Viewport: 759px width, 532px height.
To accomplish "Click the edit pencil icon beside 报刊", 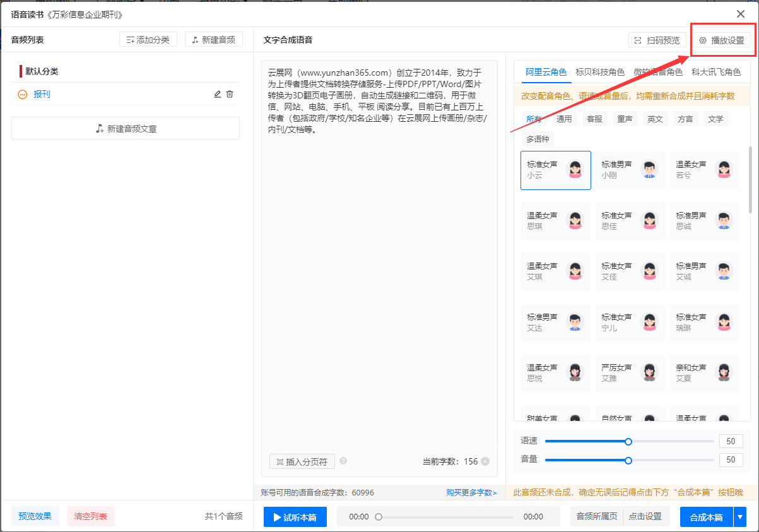I will point(218,94).
